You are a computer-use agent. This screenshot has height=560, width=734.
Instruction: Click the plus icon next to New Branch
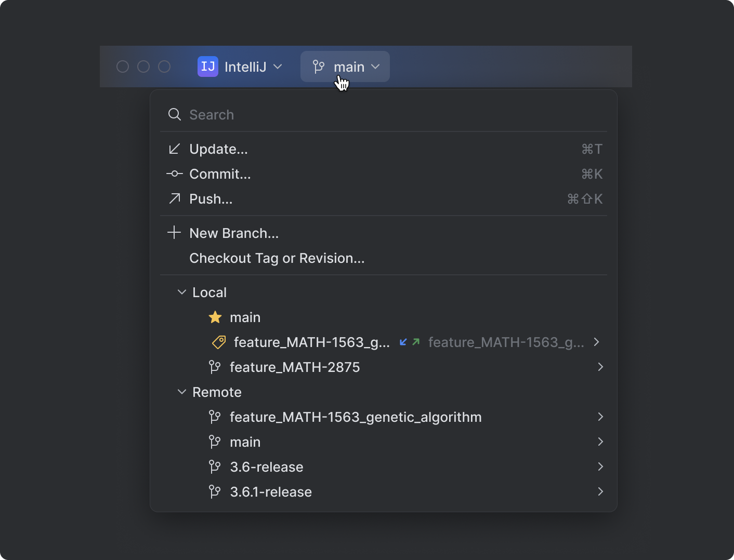174,232
